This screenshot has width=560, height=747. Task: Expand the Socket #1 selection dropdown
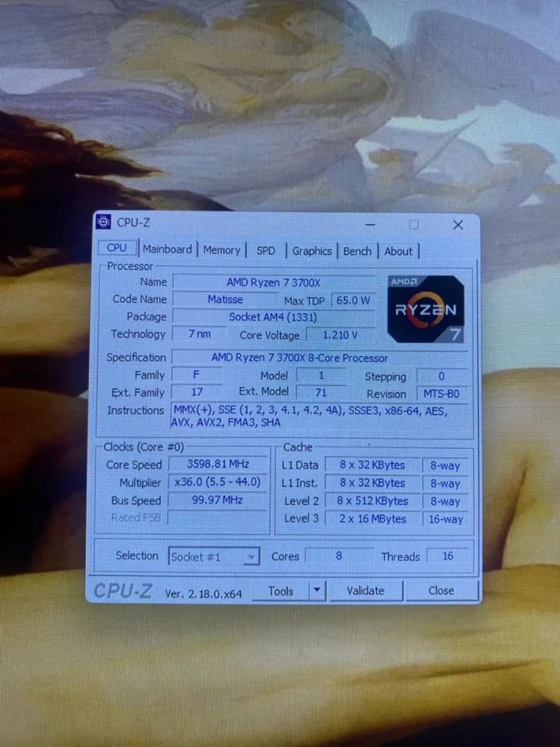pos(251,557)
